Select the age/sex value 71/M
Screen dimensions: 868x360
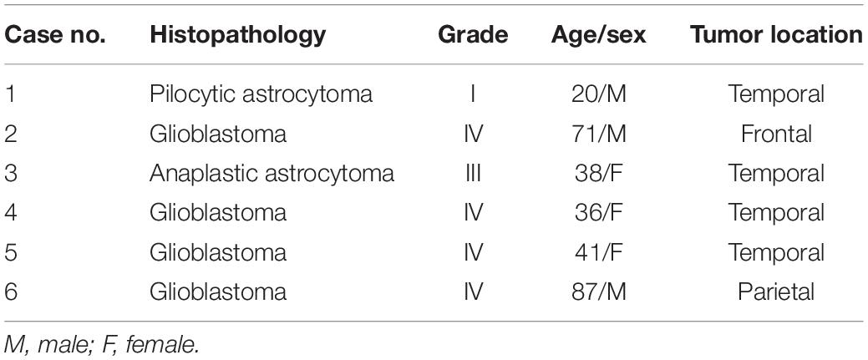tap(598, 134)
